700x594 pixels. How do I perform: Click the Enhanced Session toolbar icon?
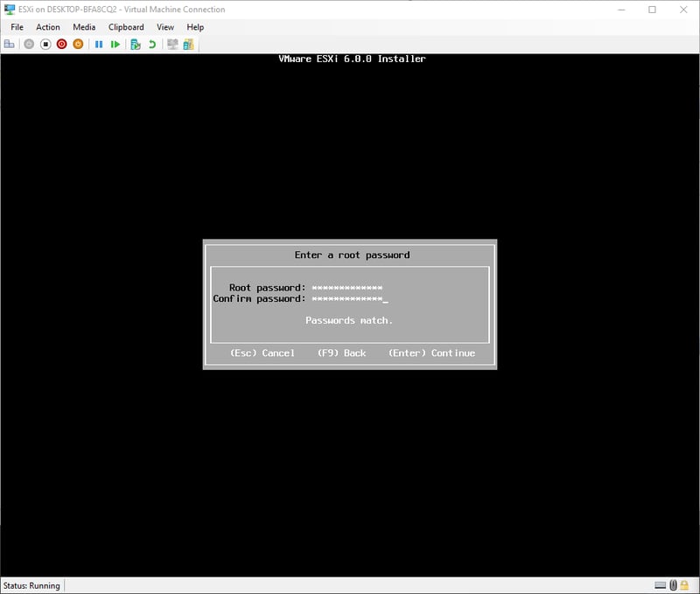click(x=172, y=44)
